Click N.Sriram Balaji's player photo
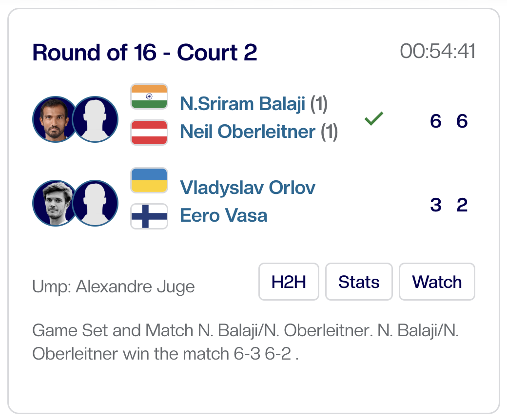Viewport: 507px width, 420px height. coord(53,119)
